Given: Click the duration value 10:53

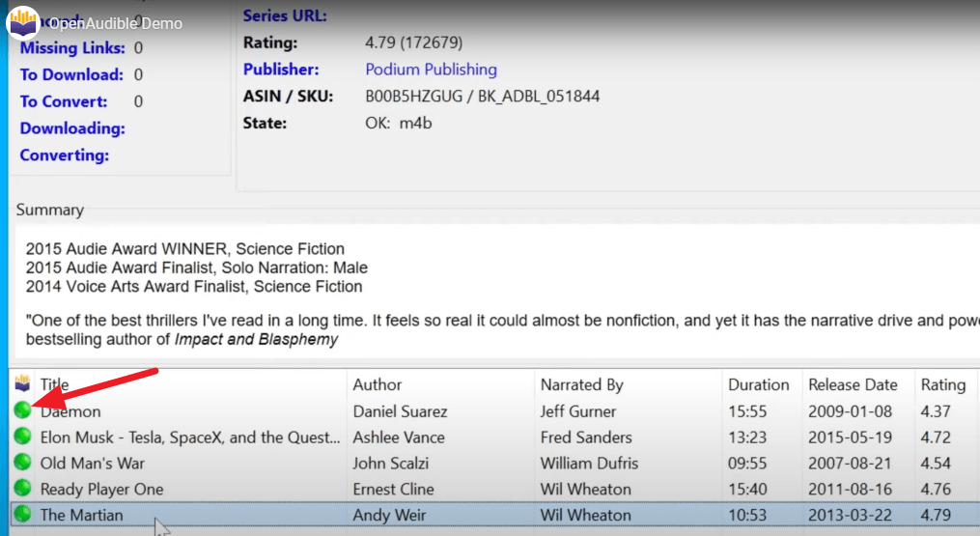Looking at the screenshot, I should point(747,515).
